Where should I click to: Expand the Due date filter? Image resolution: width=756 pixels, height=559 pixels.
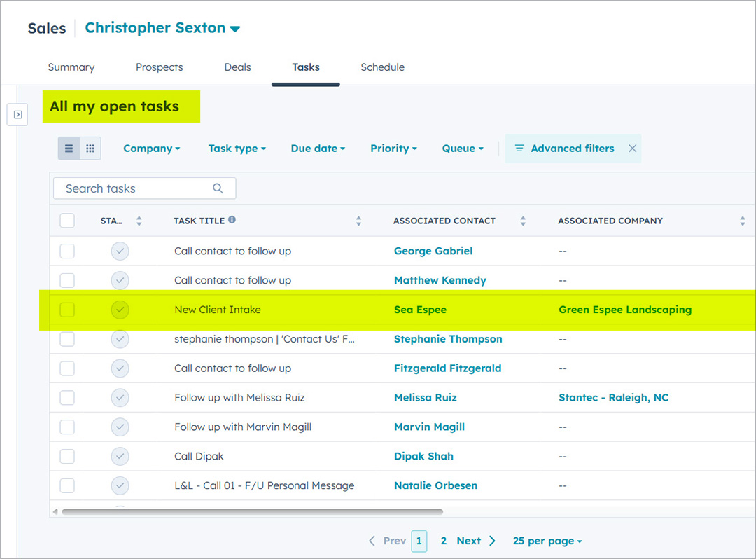tap(318, 149)
